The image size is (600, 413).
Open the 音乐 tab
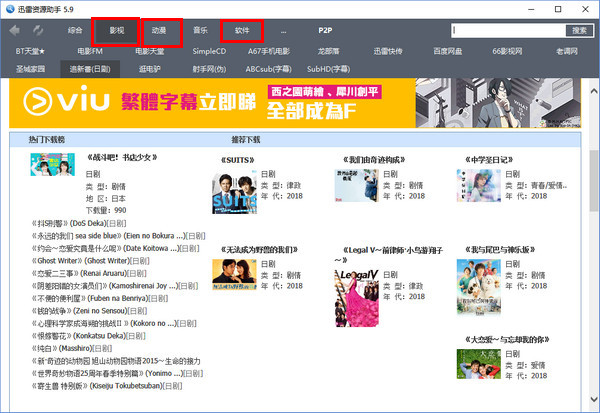[x=201, y=30]
